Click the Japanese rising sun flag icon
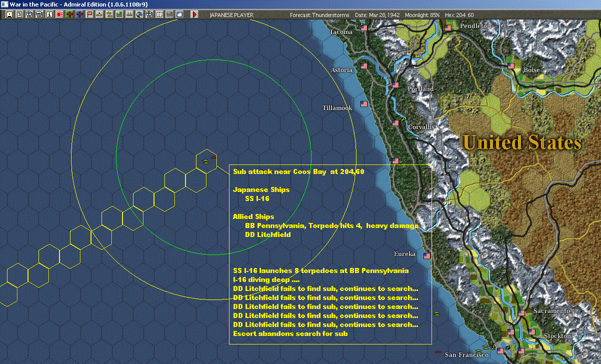The image size is (601, 364). (59, 14)
